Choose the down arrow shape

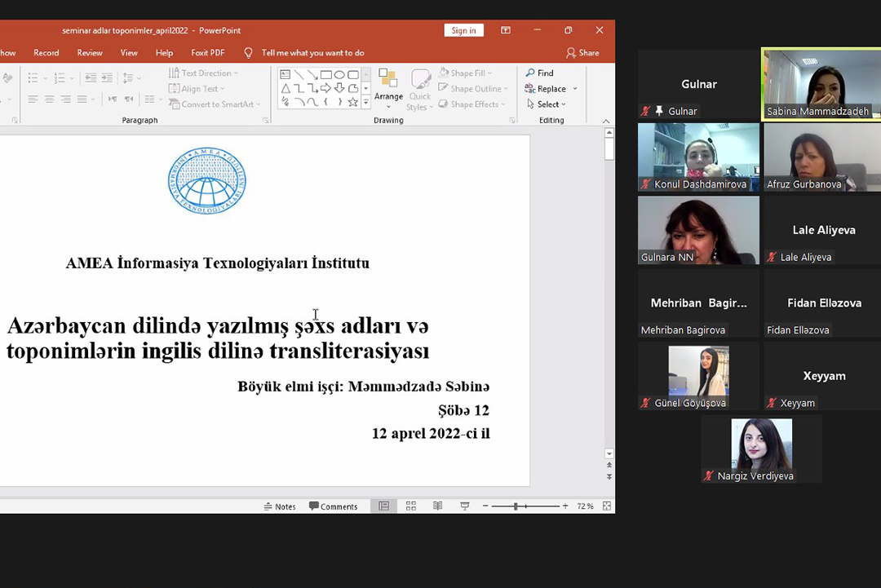[339, 88]
